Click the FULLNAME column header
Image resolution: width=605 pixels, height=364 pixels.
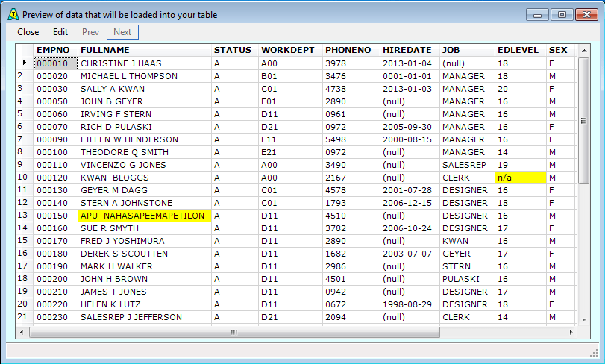click(x=145, y=50)
